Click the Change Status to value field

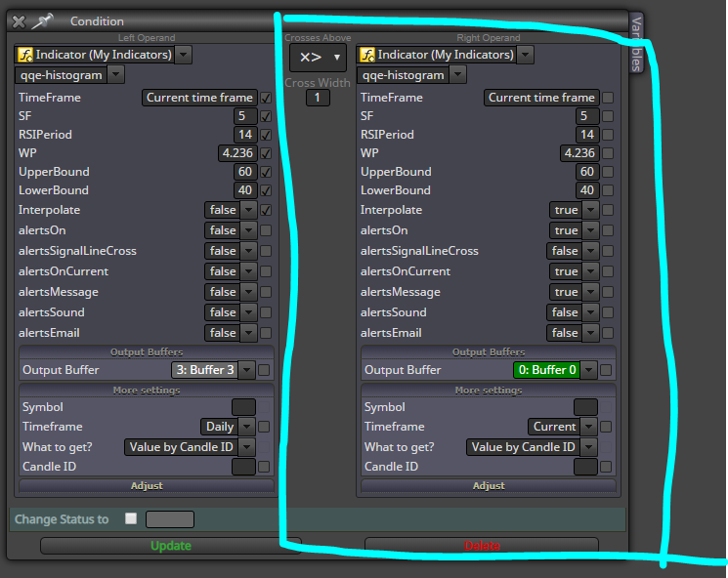(x=170, y=519)
